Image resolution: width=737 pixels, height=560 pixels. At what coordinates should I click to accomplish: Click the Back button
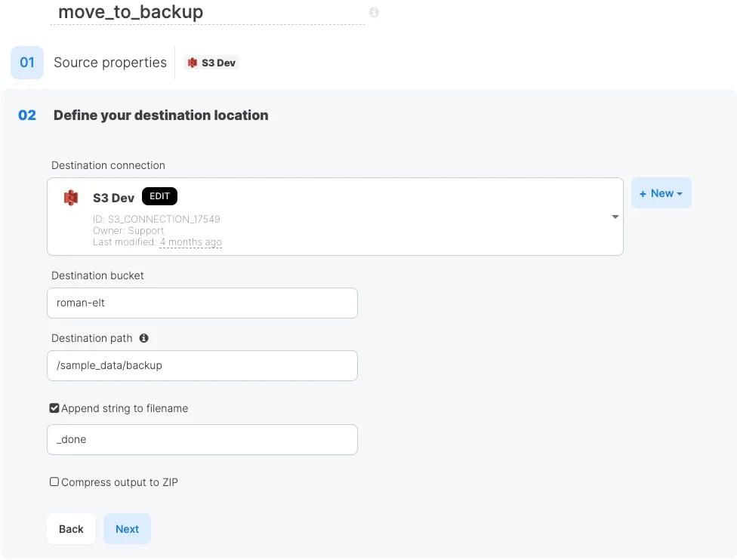[x=71, y=528]
